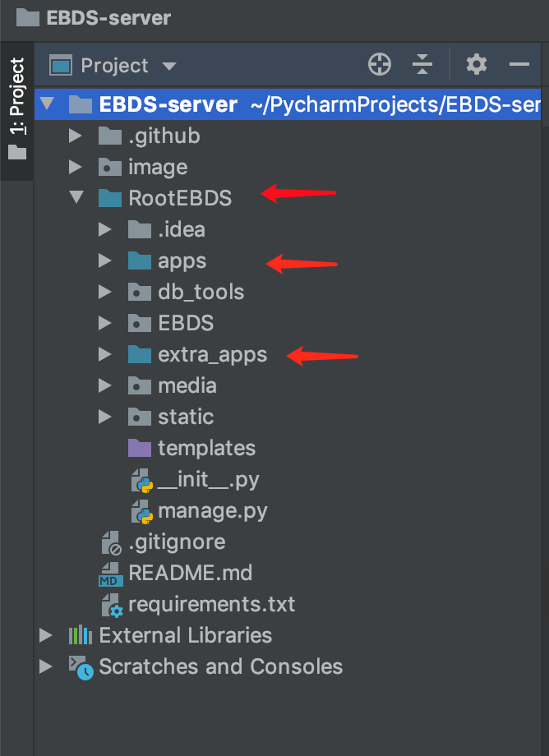Select the extra_apps folder name
The height and width of the screenshot is (756, 549).
click(213, 355)
